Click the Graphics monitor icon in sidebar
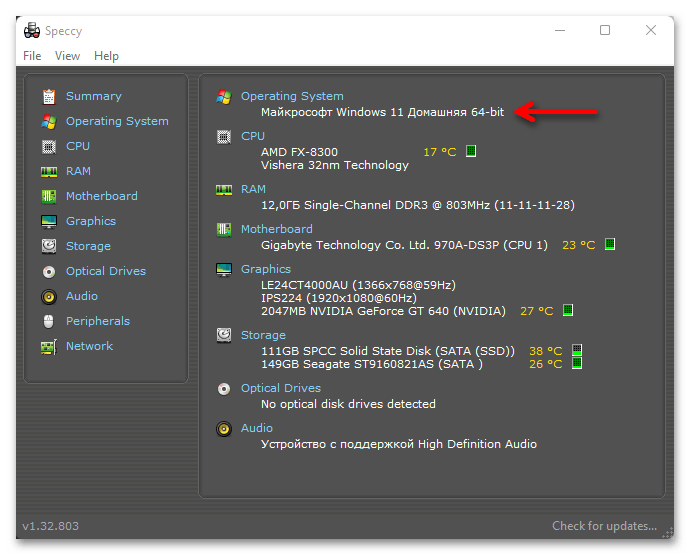The image size is (690, 555). (x=49, y=221)
